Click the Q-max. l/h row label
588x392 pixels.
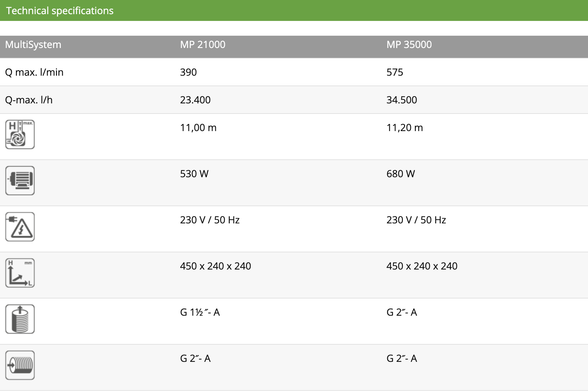click(x=29, y=100)
